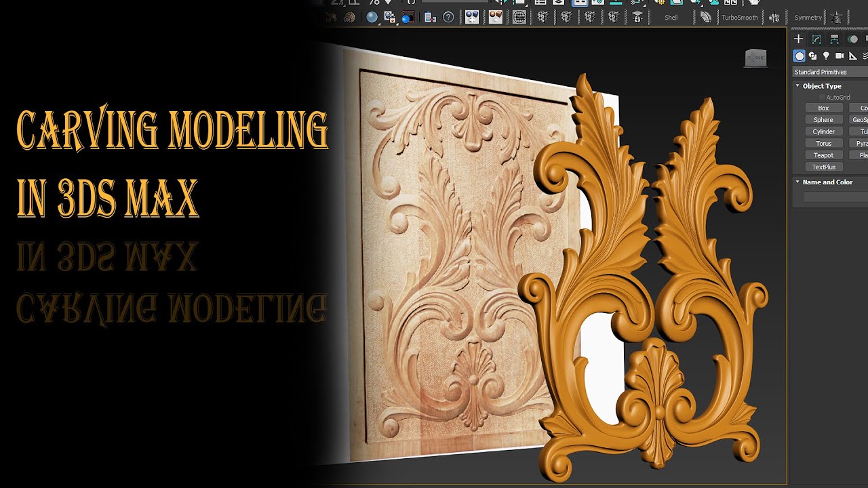868x488 pixels.
Task: Apply the Symmetry modifier button
Action: [808, 18]
